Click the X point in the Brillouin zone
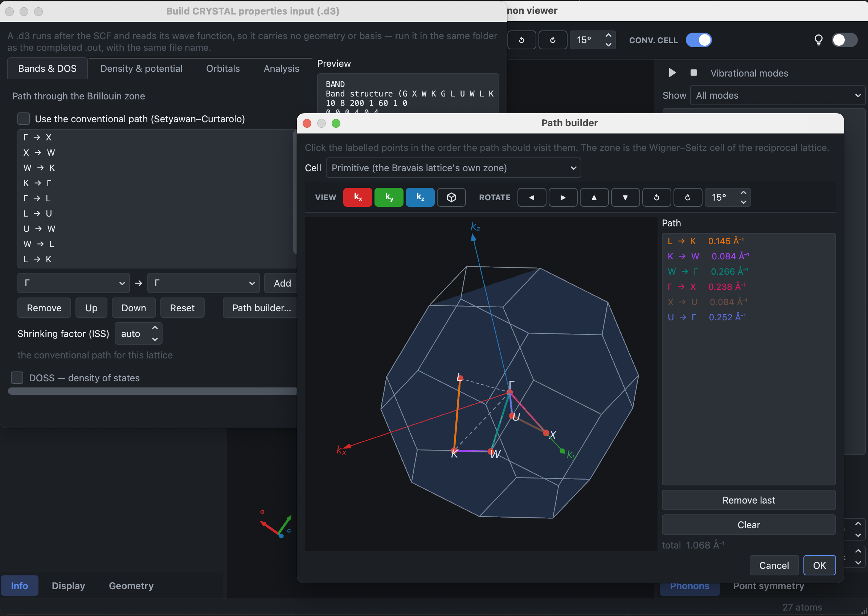This screenshot has height=616, width=868. point(546,433)
